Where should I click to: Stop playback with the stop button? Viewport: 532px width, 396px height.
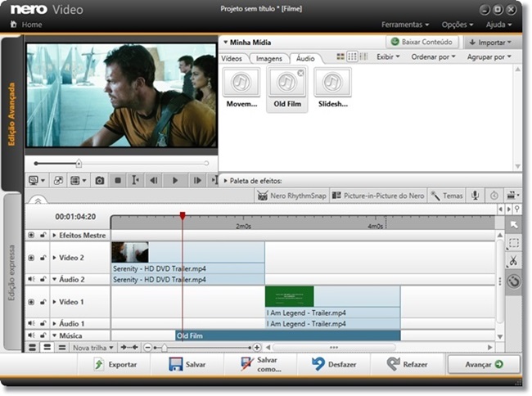tap(118, 180)
